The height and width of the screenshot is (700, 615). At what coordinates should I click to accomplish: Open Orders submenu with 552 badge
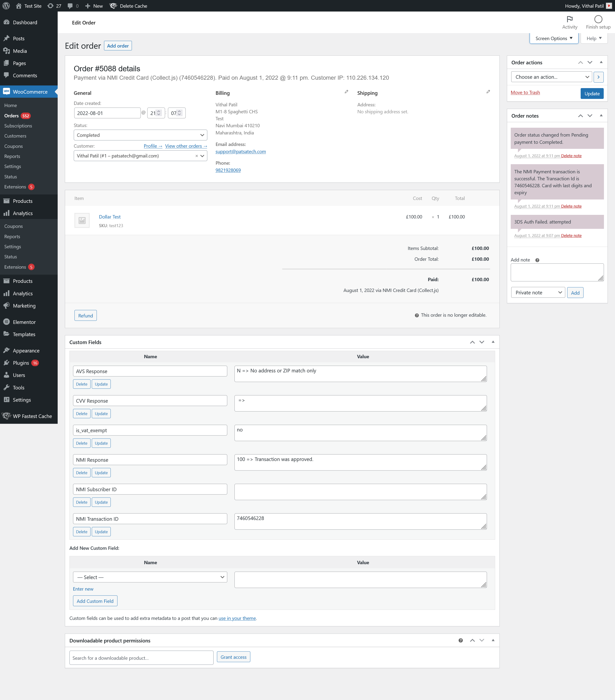pyautogui.click(x=17, y=116)
